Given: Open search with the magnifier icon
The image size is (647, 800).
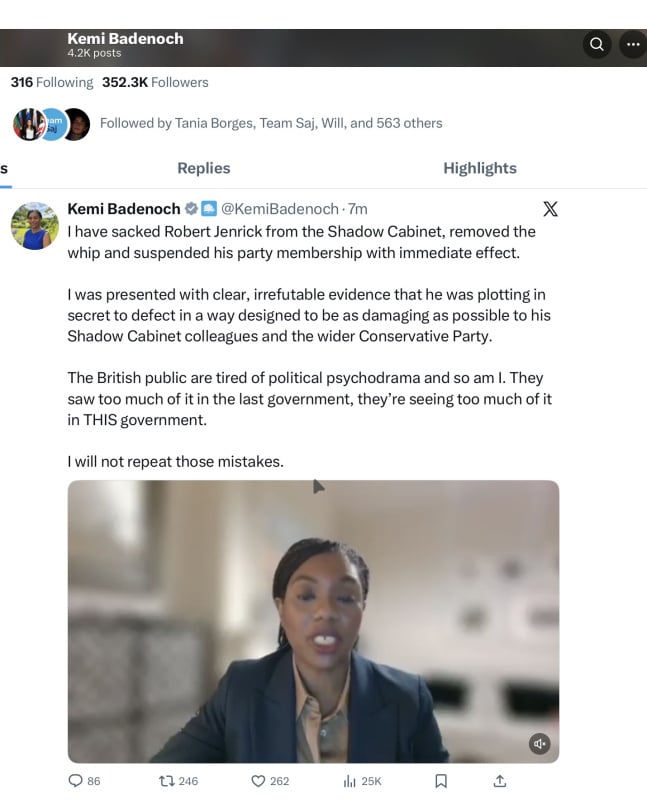Looking at the screenshot, I should click(x=596, y=44).
